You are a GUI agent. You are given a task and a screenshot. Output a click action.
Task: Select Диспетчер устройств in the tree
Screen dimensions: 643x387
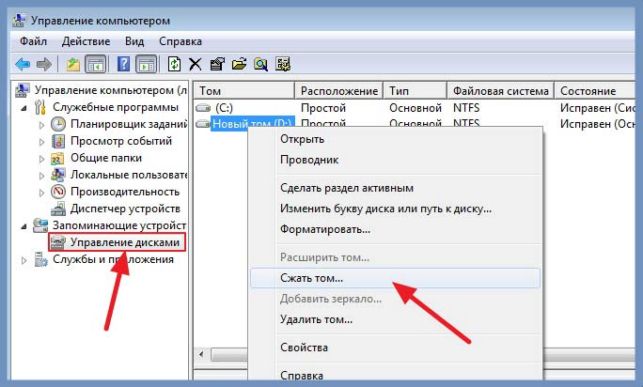tap(125, 209)
